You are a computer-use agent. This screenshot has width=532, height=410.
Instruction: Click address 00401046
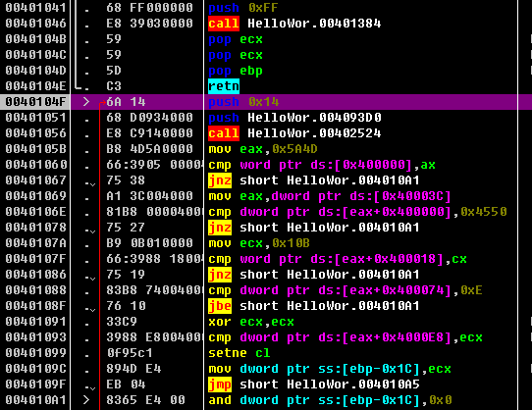(x=35, y=24)
